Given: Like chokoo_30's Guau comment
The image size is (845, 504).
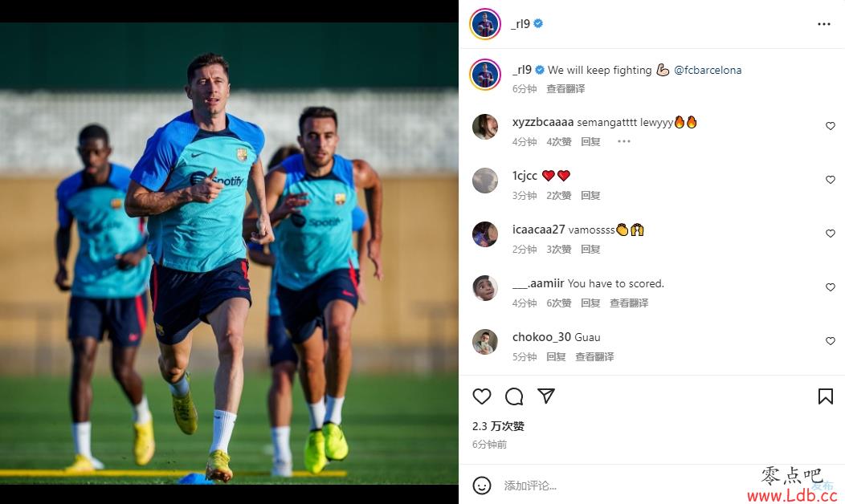Looking at the screenshot, I should pos(830,341).
